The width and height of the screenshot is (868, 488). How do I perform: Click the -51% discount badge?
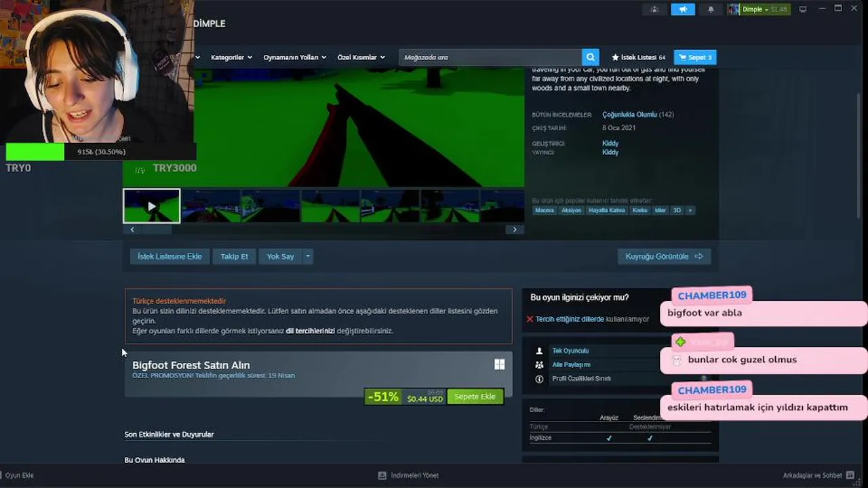tap(382, 397)
